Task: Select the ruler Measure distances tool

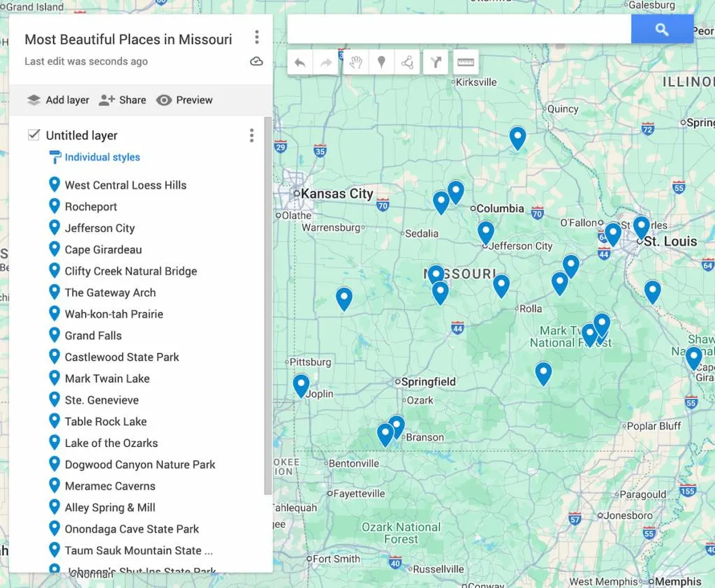Action: click(x=466, y=62)
